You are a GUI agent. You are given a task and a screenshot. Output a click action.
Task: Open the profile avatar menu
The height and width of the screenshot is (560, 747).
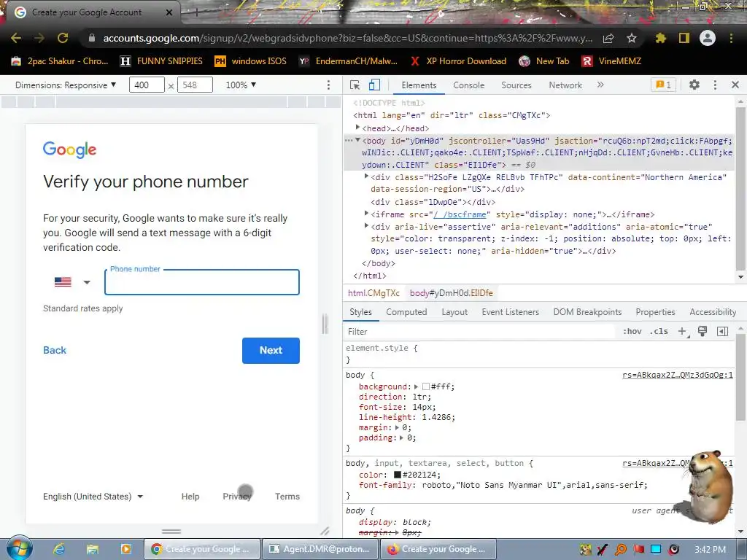click(x=708, y=38)
